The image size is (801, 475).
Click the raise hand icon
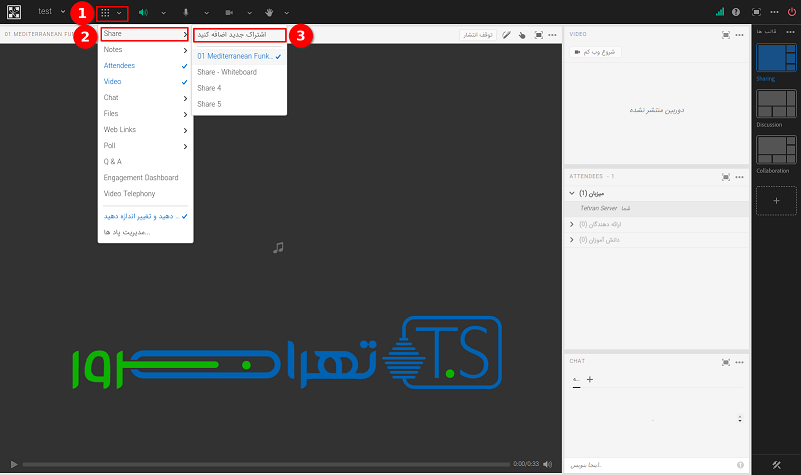coord(269,13)
